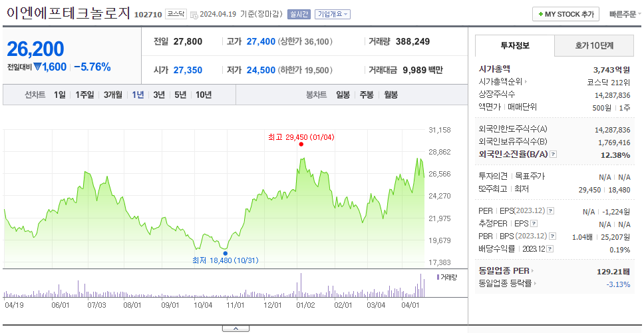This screenshot has height=333, width=644.
Task: Click the price line chart area peak near 07/03
Action: 85,171
